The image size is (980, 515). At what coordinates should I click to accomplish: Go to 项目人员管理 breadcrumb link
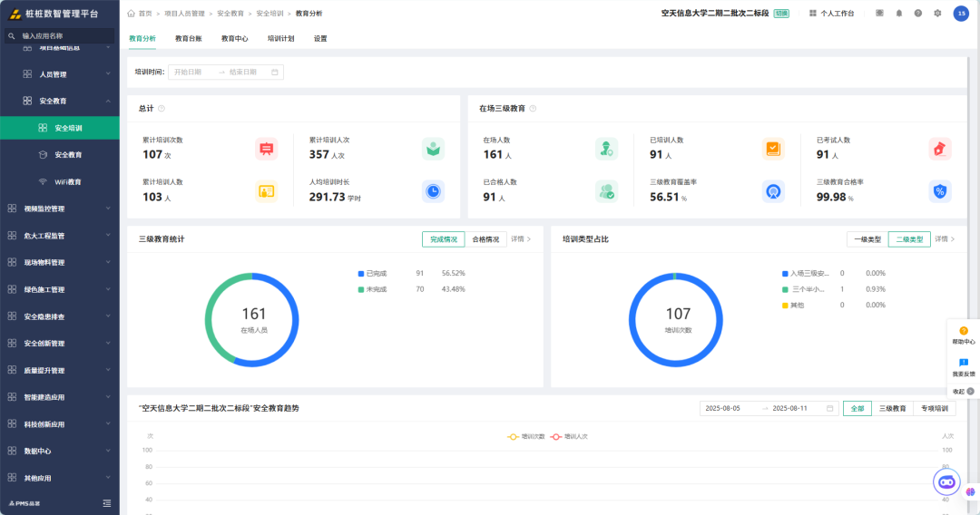[184, 13]
